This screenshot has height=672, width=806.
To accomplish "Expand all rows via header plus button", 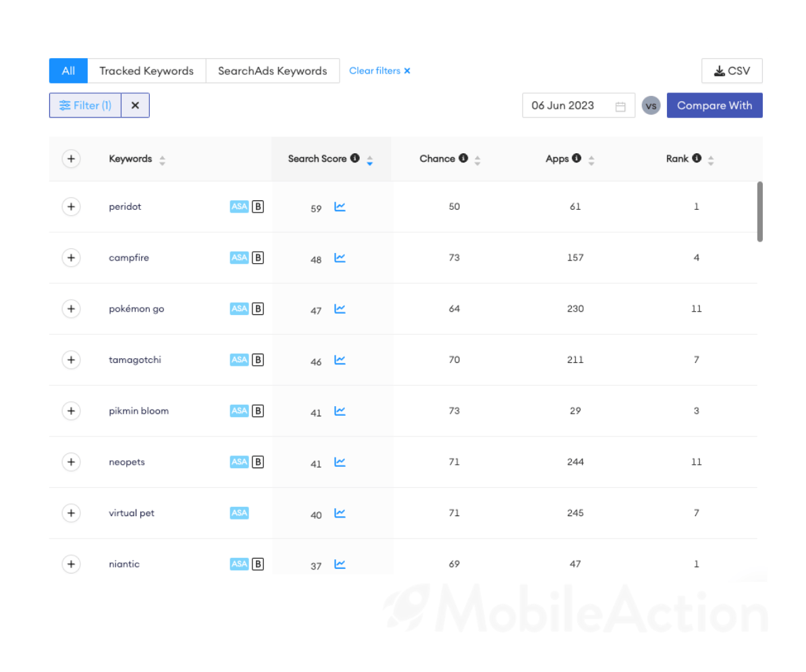I will click(x=71, y=159).
